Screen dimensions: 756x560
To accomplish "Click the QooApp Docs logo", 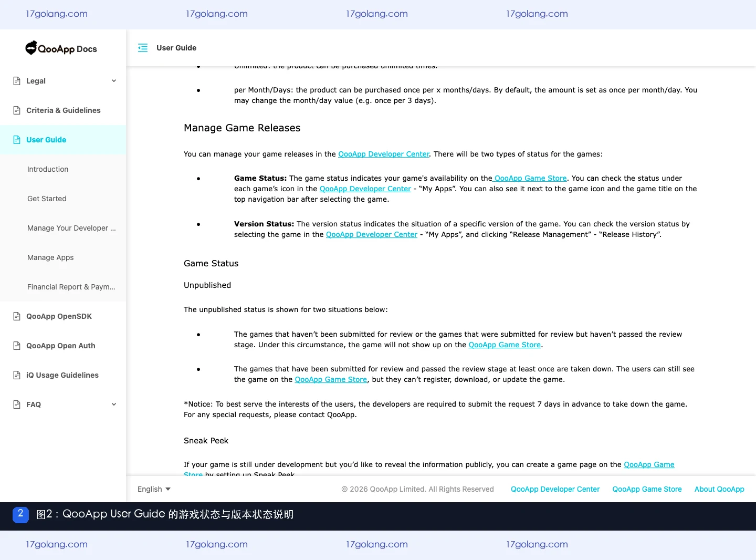I will (61, 48).
